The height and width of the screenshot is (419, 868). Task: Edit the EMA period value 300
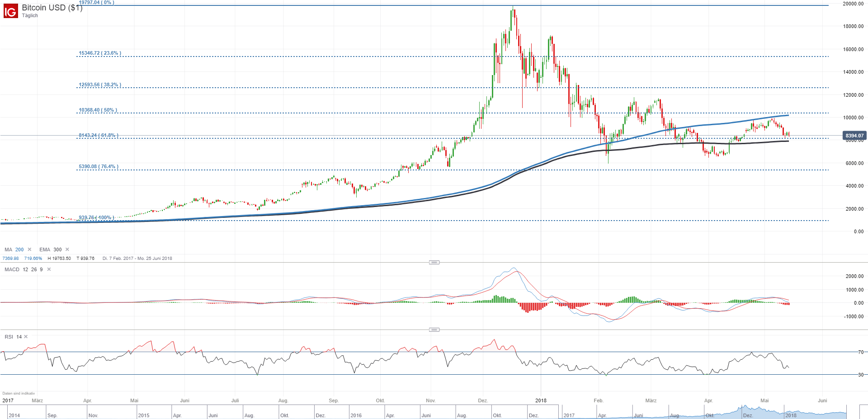[57, 250]
